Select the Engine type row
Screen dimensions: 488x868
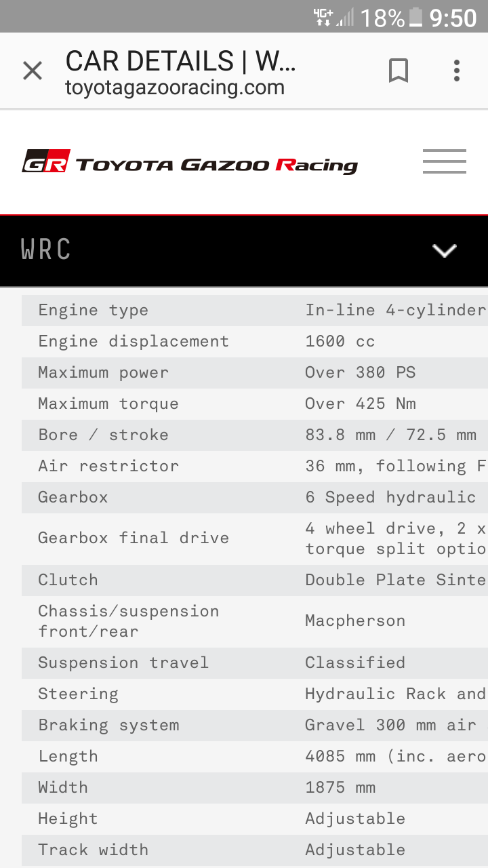pyautogui.click(x=255, y=310)
